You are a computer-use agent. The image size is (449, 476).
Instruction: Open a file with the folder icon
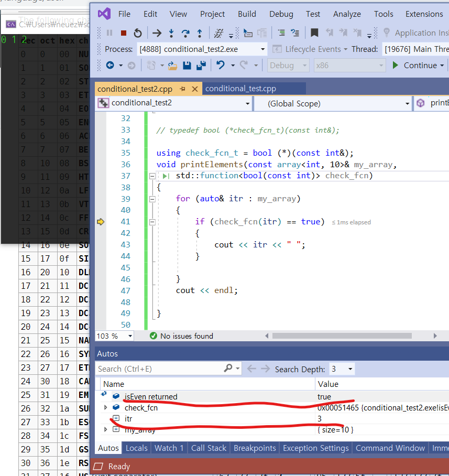coord(172,66)
